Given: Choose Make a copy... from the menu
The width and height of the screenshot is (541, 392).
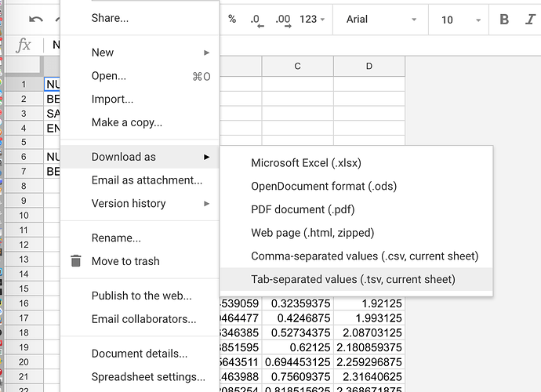Looking at the screenshot, I should (x=127, y=122).
